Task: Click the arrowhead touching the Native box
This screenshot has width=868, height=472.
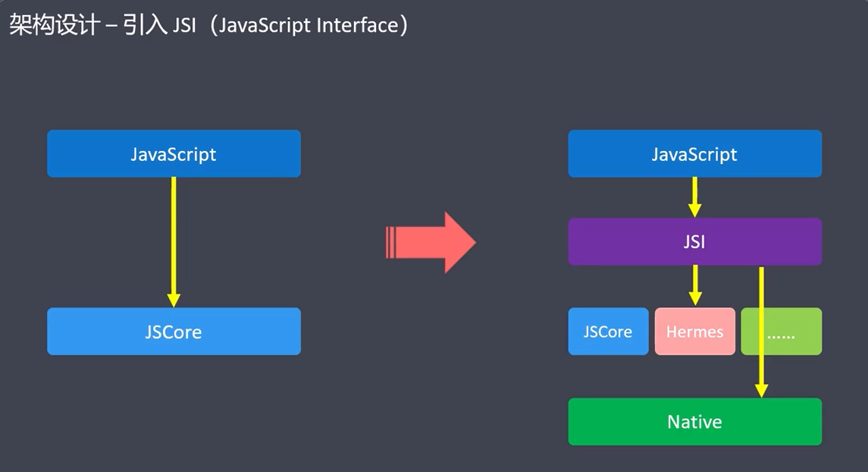Action: (x=761, y=390)
